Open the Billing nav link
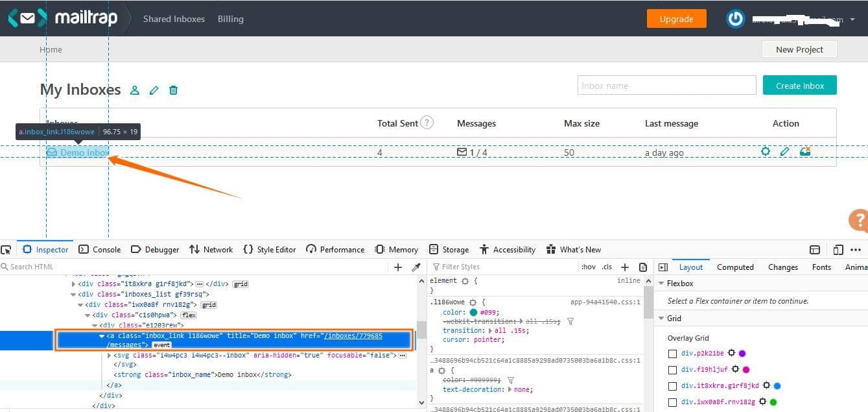 point(231,19)
